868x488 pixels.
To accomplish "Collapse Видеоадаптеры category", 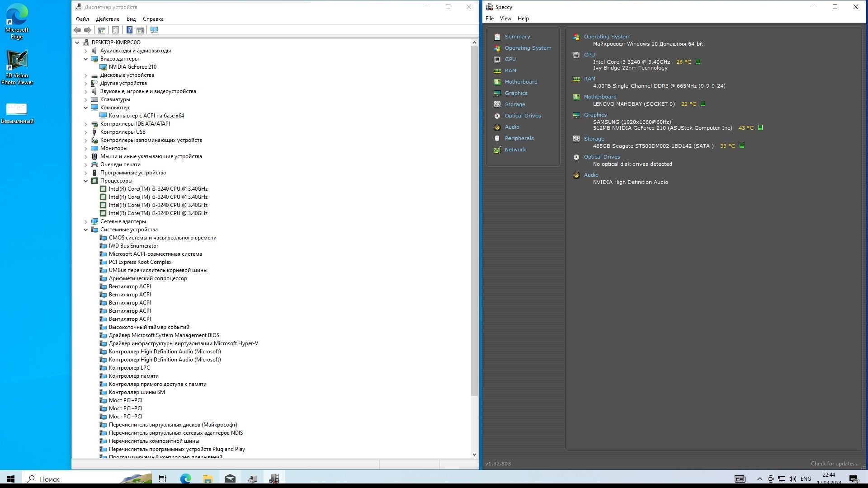I will [86, 59].
